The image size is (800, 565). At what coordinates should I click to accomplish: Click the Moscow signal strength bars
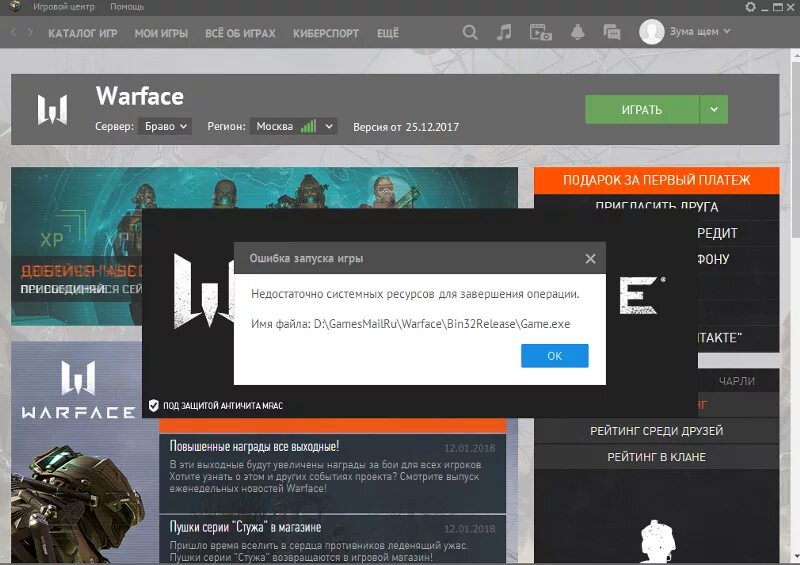tap(308, 126)
